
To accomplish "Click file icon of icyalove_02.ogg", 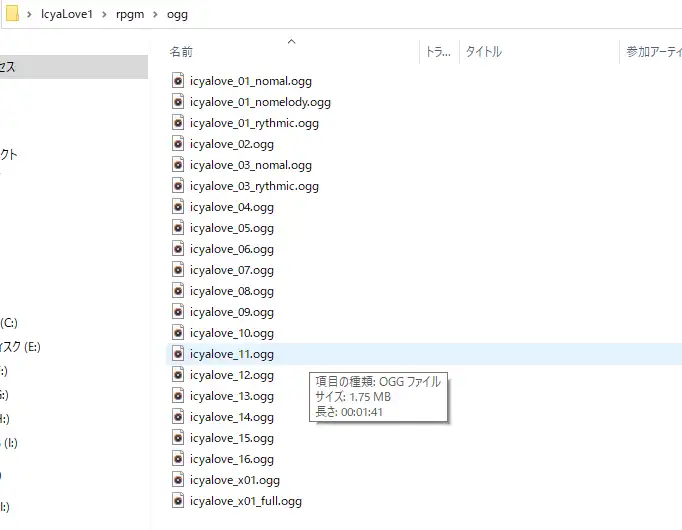I will pyautogui.click(x=178, y=144).
